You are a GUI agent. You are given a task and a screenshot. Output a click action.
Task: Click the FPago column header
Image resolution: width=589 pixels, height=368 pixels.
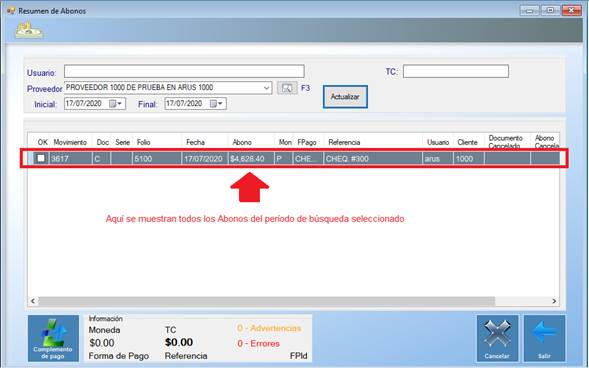(308, 142)
